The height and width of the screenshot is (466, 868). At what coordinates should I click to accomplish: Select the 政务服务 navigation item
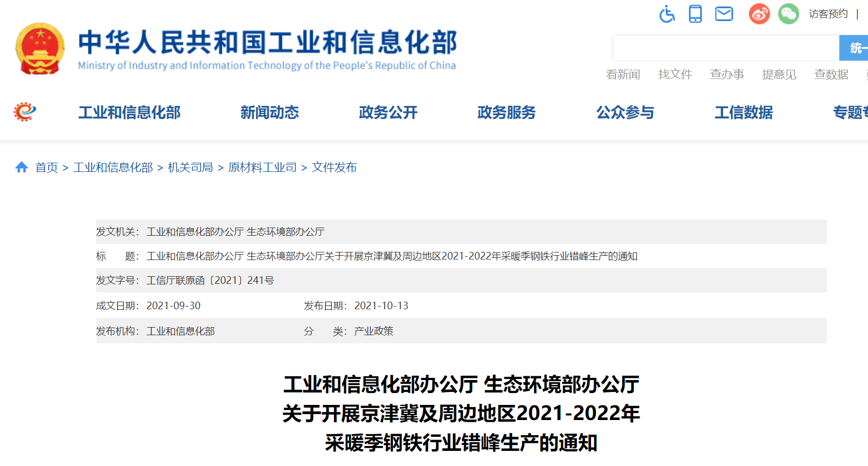[x=507, y=112]
